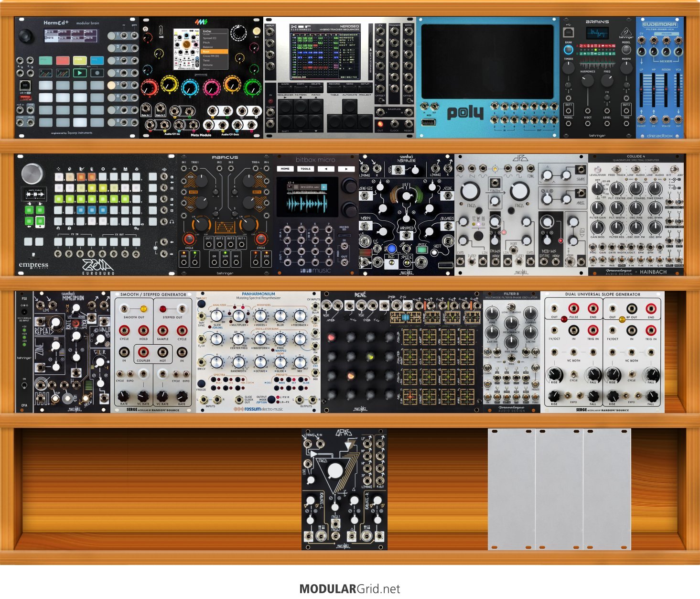Viewport: 700px width, 599px height.
Task: Select highlighted 'Root' in Meta Module menu
Action: [214, 52]
